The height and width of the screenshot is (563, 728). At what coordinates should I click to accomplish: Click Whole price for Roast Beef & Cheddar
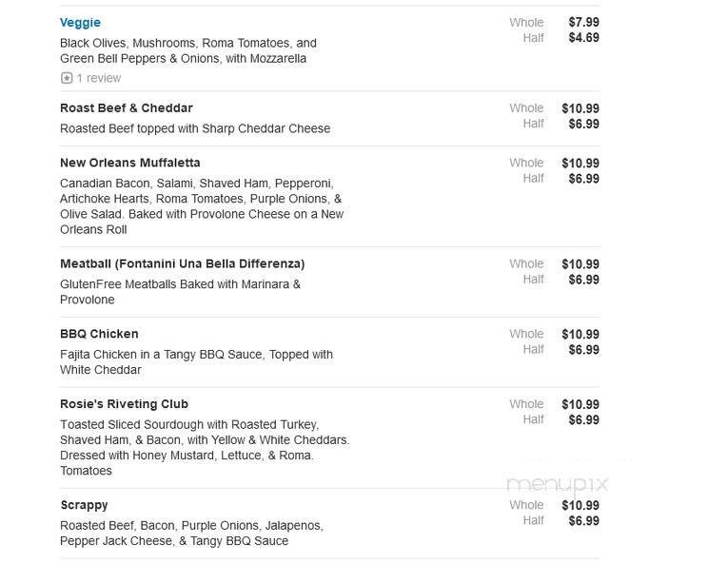(580, 108)
